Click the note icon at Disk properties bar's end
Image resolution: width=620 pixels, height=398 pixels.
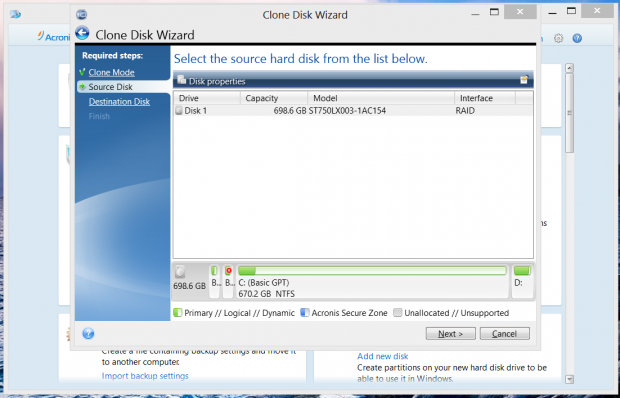tap(524, 80)
